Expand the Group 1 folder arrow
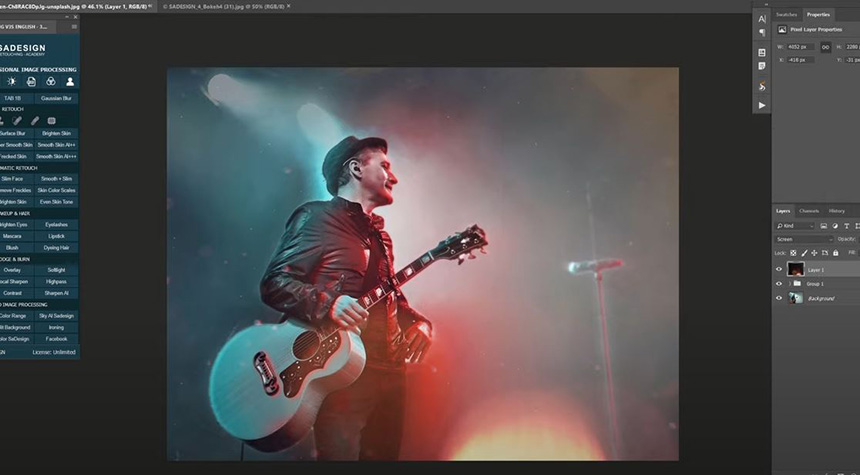Screen dimensions: 860x475 tap(789, 284)
